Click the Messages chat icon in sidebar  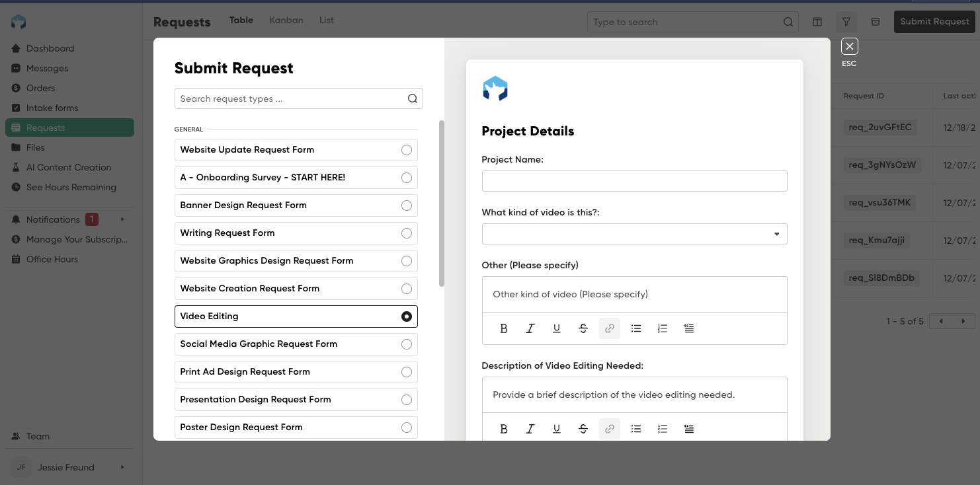[16, 68]
